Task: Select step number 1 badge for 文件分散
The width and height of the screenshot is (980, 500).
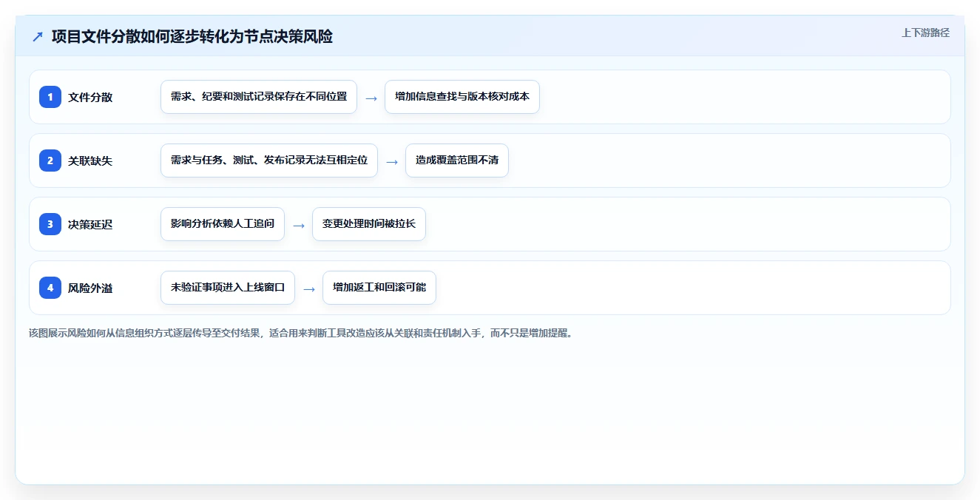Action: point(50,97)
